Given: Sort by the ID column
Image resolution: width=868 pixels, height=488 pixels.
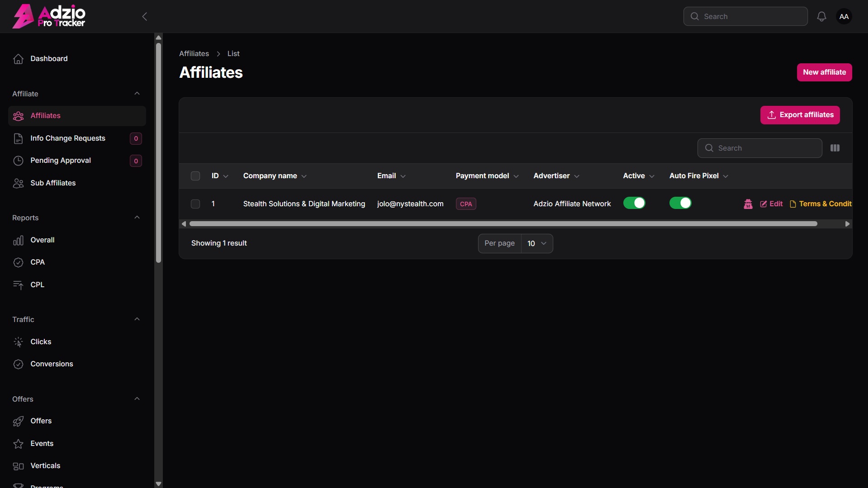Looking at the screenshot, I should [220, 176].
